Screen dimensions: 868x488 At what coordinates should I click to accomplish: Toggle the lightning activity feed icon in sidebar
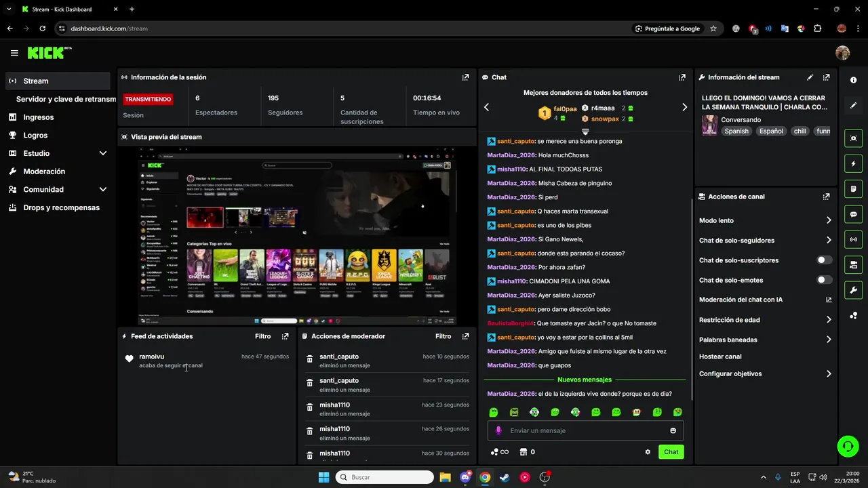[853, 163]
